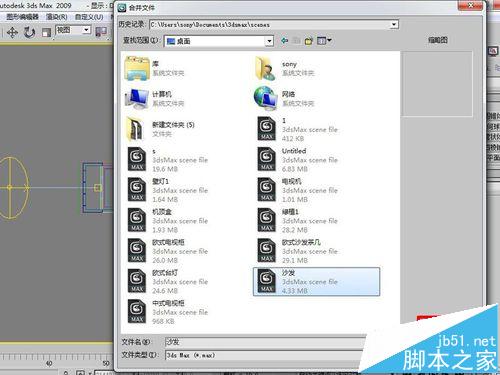Open the 渲染(R) menu in 3ds Max
The height and width of the screenshot is (375, 500).
57,17
